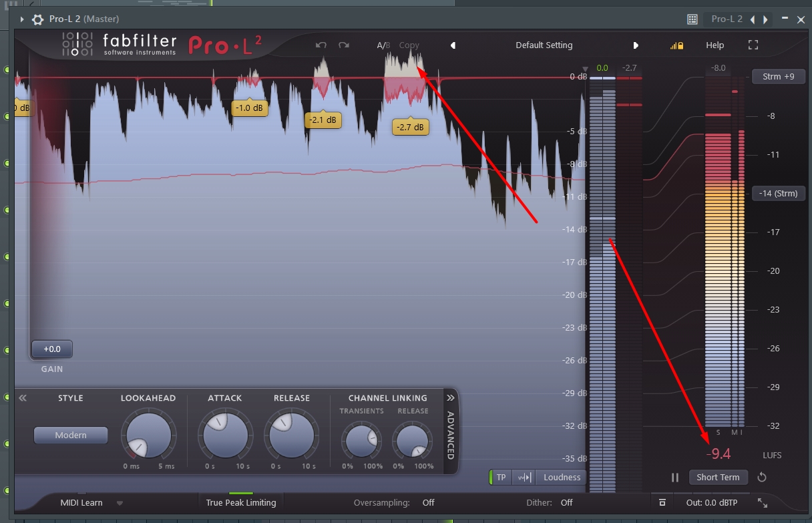Click the Out: 0.0 dBTP output level
Screen dimensions: 812x523
(713, 502)
